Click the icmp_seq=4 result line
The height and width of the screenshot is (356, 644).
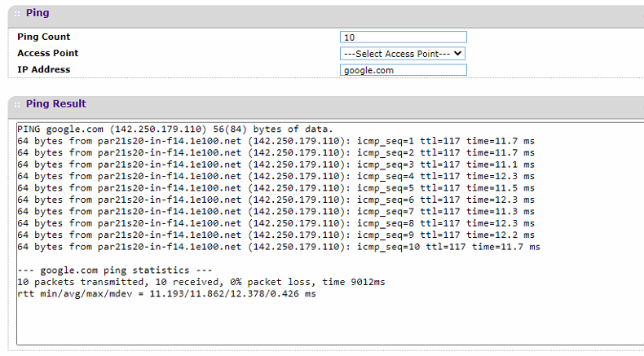(276, 176)
